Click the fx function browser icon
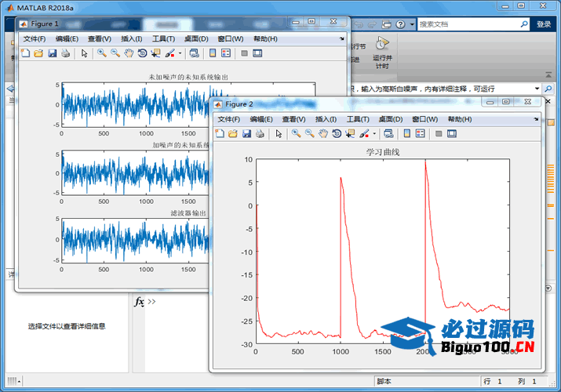The image size is (561, 392). point(139,302)
